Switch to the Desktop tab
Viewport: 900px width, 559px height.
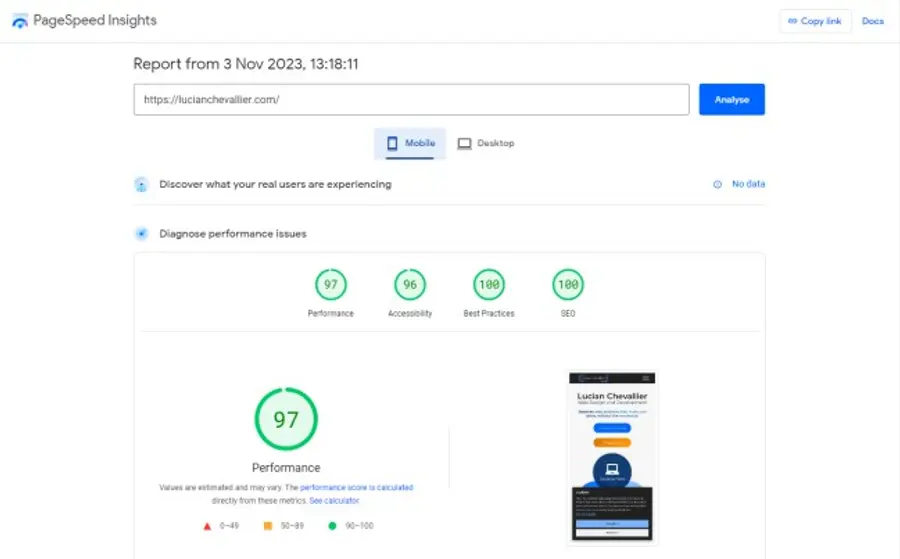(x=486, y=143)
